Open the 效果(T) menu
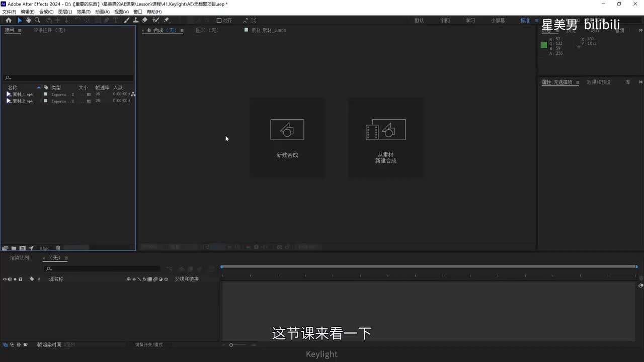The height and width of the screenshot is (362, 644). point(84,12)
